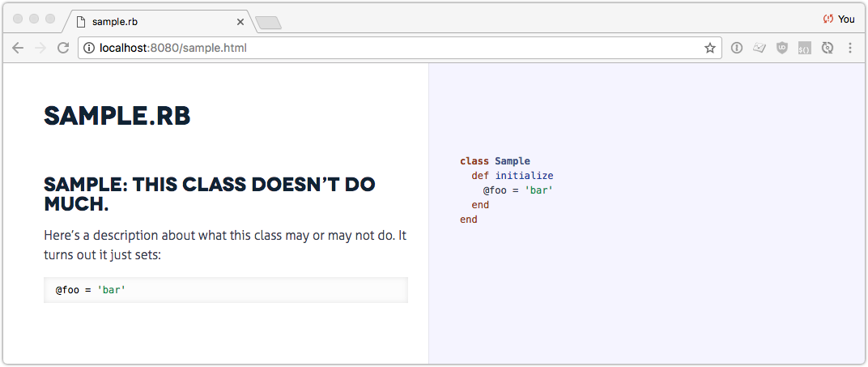Select the sample.rb tab
The width and height of the screenshot is (868, 367).
(160, 22)
